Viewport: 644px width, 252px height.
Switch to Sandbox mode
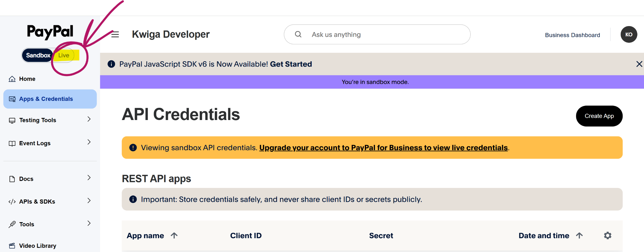[x=38, y=55]
